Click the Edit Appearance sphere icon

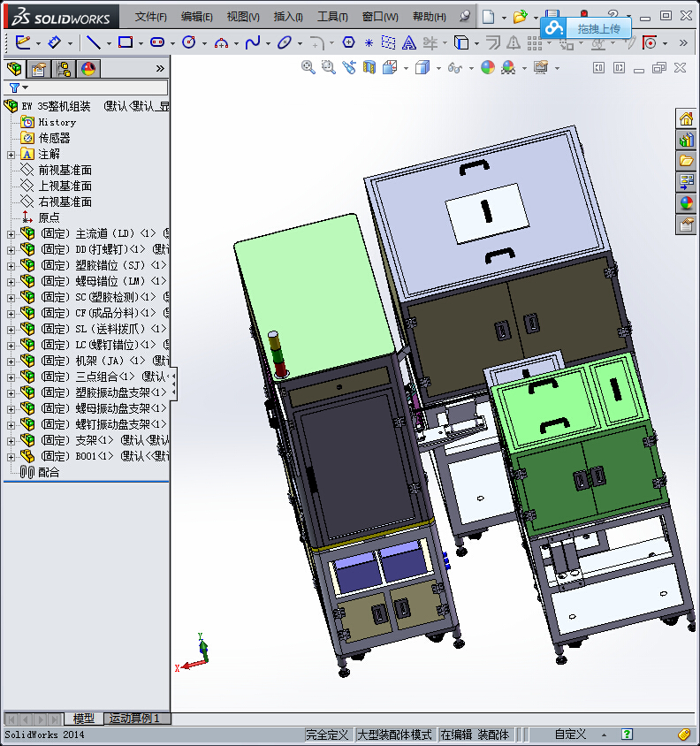coord(488,67)
